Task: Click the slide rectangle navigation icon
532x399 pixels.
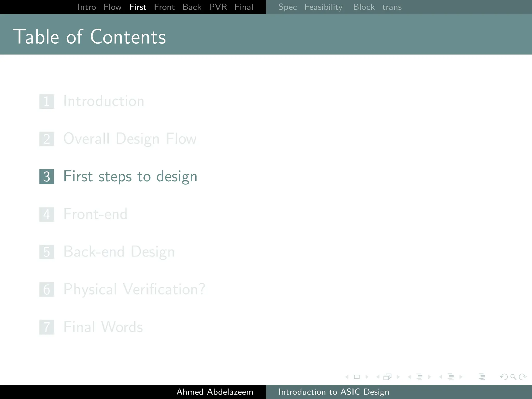Action: point(357,377)
